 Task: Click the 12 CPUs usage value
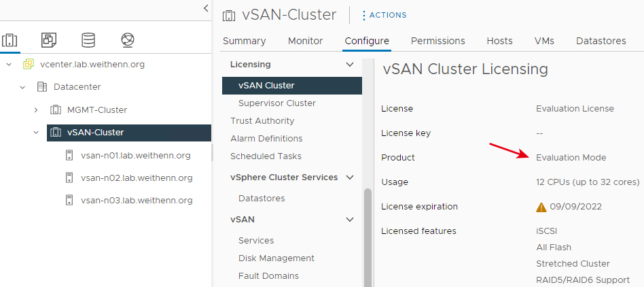[588, 182]
